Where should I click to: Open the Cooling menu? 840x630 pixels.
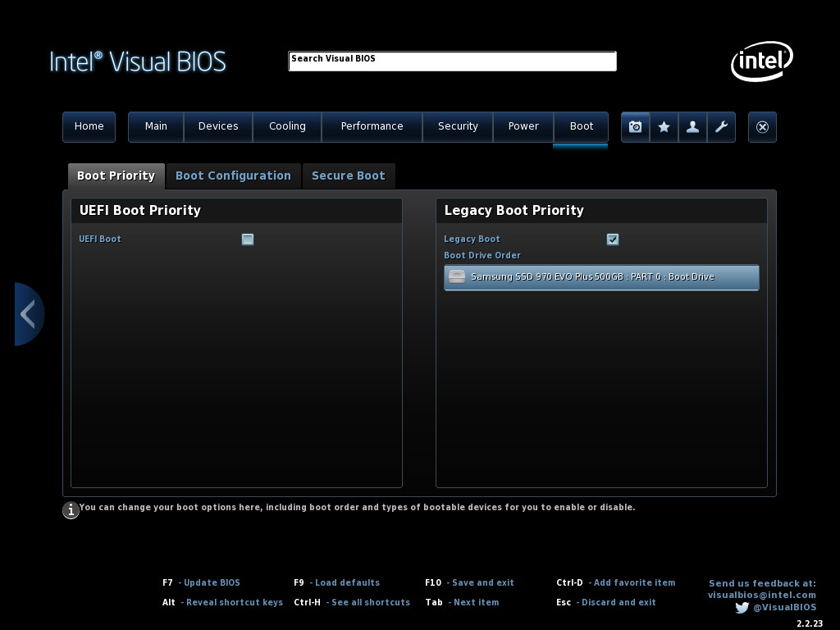point(287,126)
